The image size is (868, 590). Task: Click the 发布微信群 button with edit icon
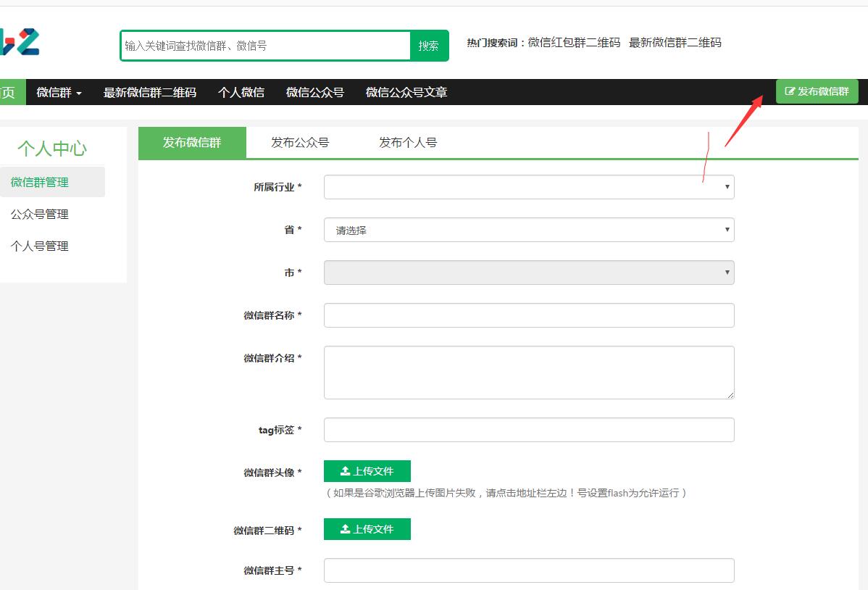[817, 92]
